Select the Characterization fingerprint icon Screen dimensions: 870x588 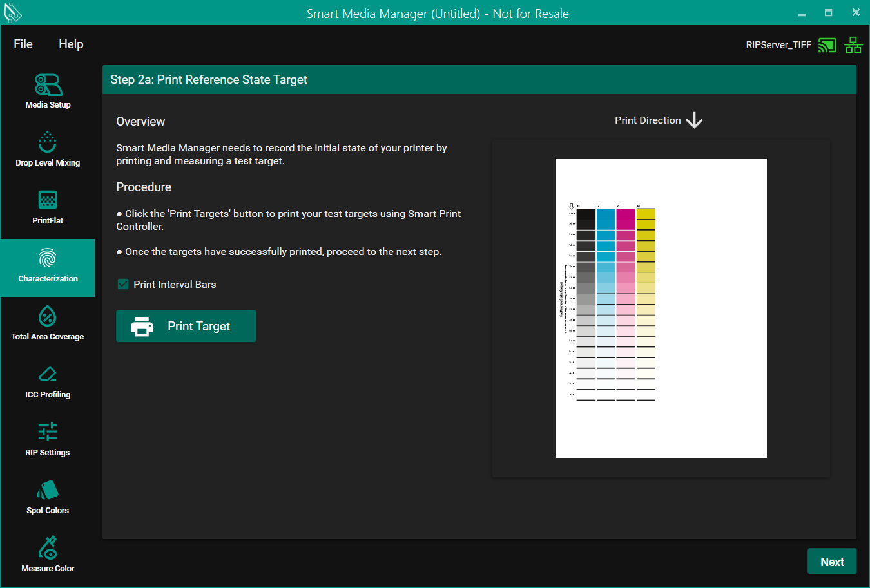48,258
